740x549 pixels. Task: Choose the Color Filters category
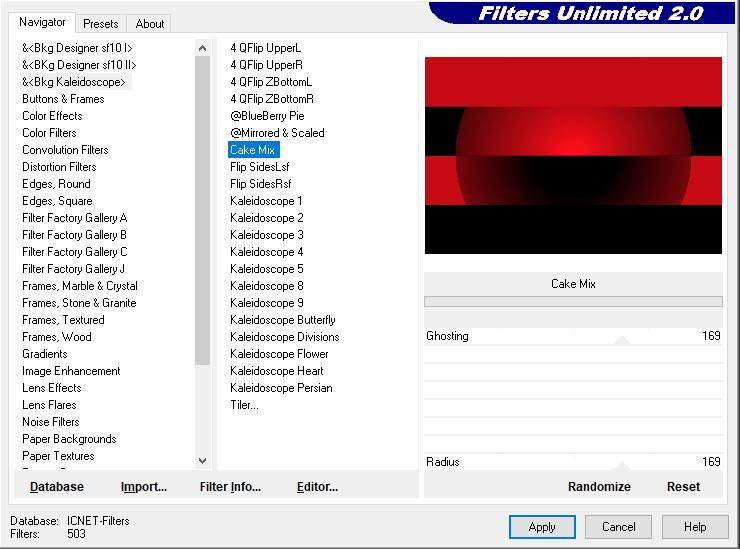tap(49, 133)
